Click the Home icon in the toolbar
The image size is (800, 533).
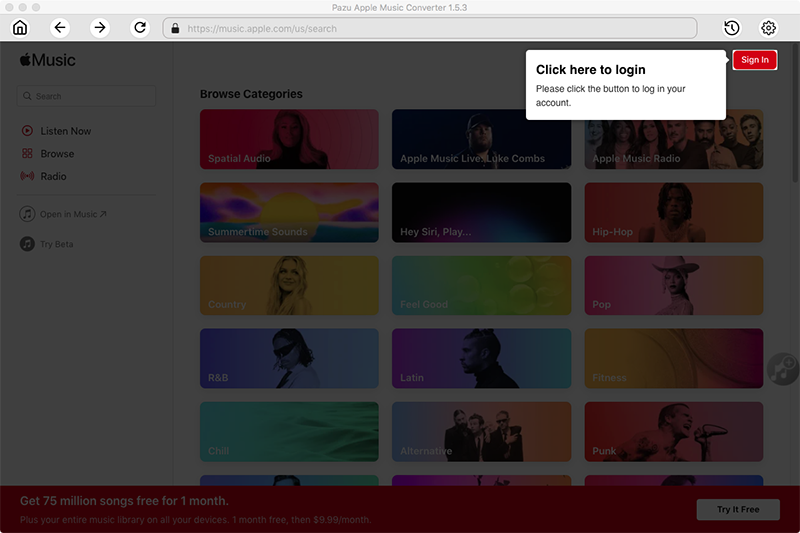point(20,28)
